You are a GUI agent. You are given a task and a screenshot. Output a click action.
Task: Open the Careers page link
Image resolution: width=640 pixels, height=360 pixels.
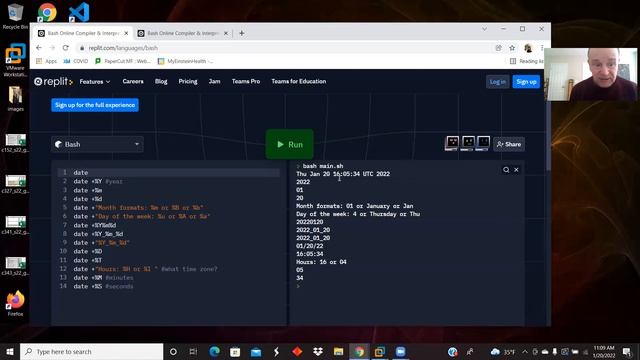(133, 81)
